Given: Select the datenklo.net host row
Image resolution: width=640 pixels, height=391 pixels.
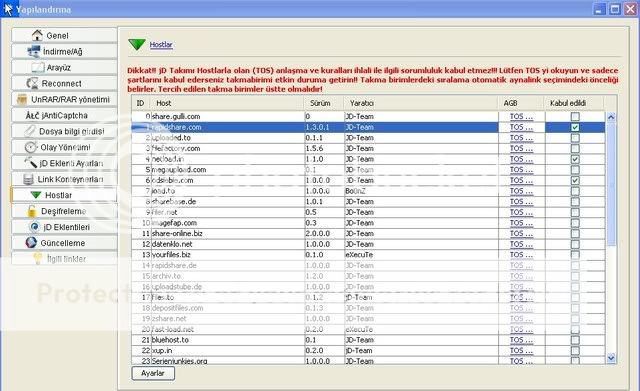Looking at the screenshot, I should [x=368, y=244].
